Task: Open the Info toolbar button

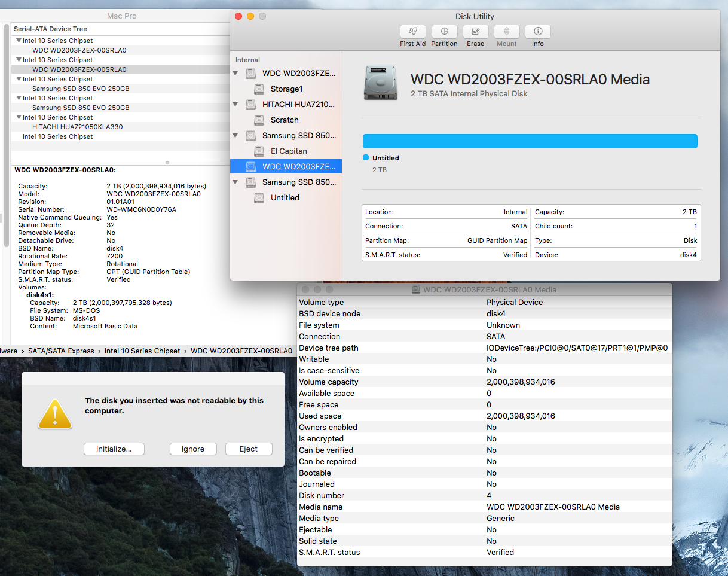Action: click(x=538, y=32)
